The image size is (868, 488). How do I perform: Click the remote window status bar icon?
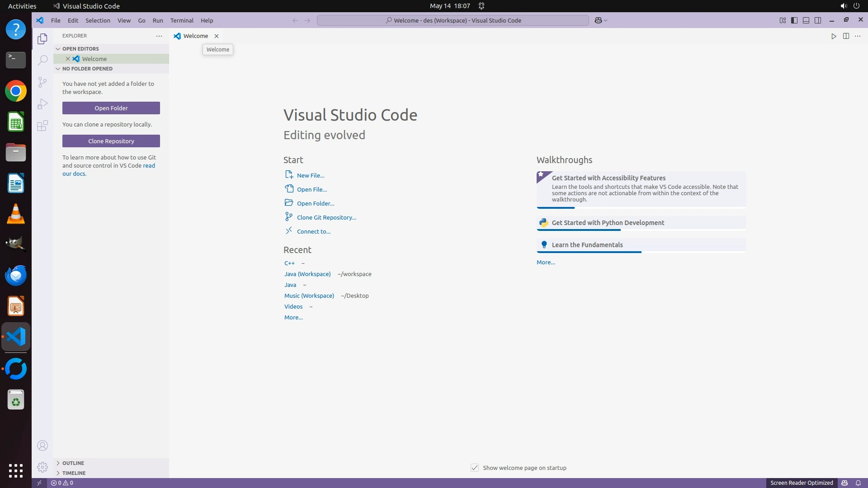(x=39, y=483)
